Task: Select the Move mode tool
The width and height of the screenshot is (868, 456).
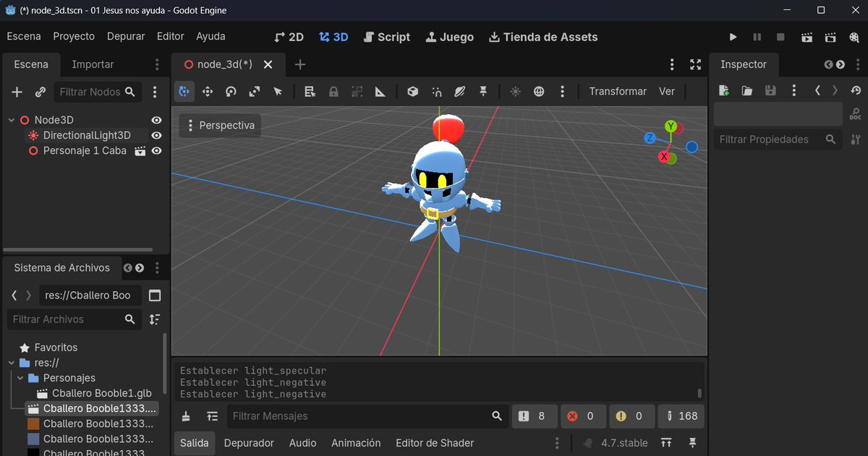Action: pyautogui.click(x=208, y=92)
